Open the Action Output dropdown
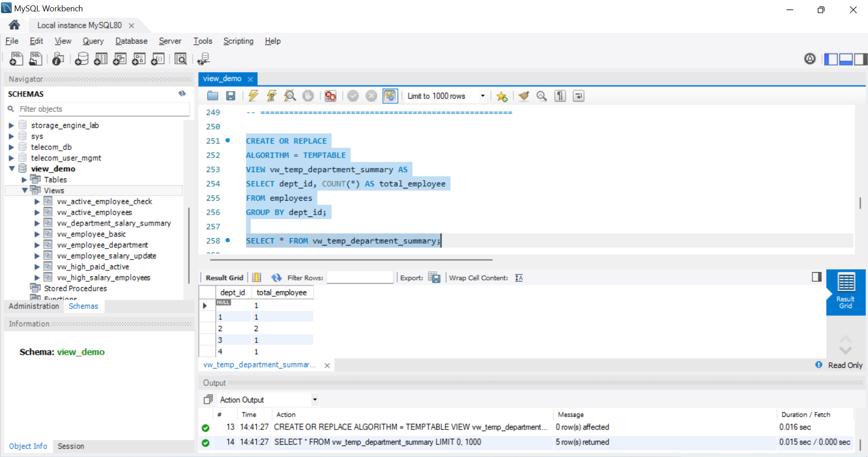Viewport: 868px width, 457px height. point(315,399)
